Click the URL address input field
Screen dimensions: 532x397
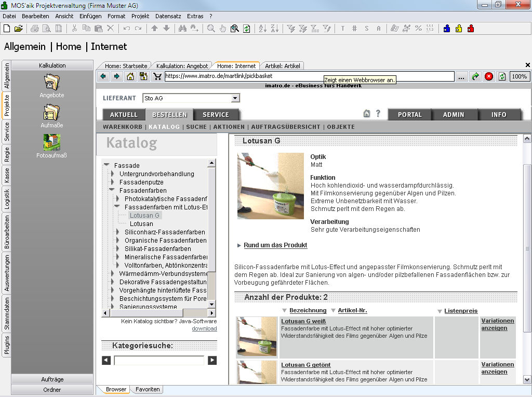click(x=309, y=76)
